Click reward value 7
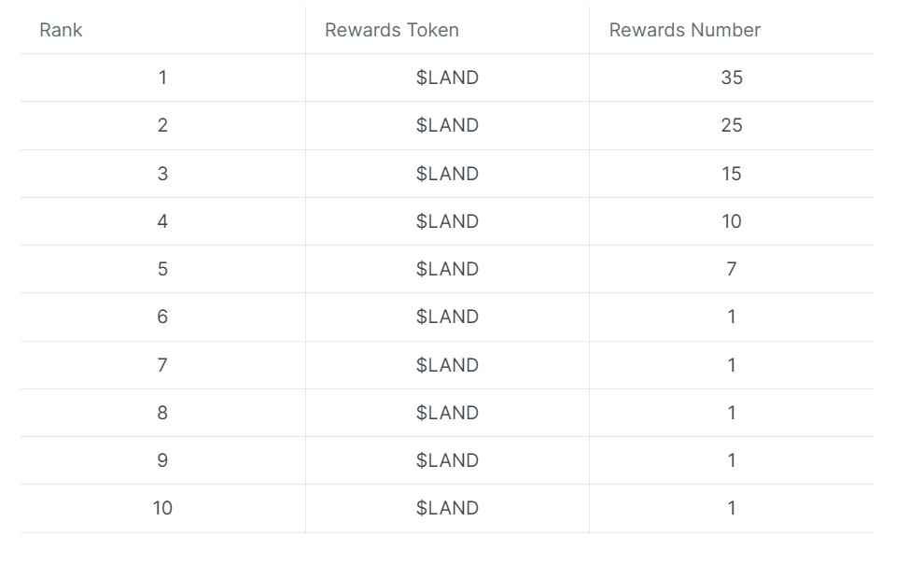Viewport: 924px width, 564px height. click(x=732, y=269)
